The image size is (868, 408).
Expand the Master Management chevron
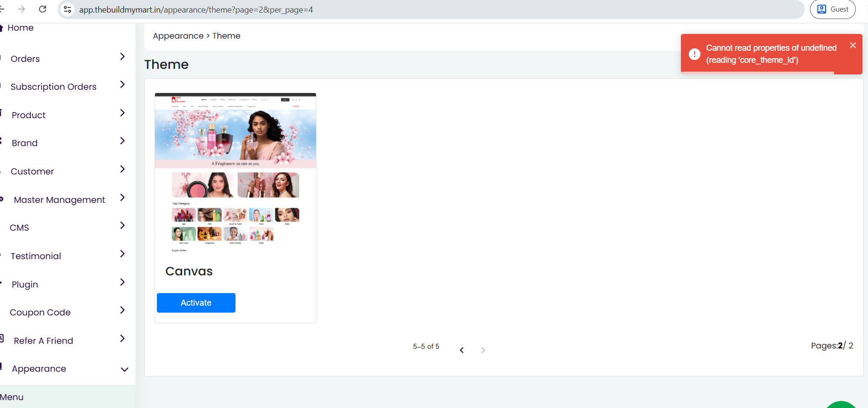[x=122, y=198]
